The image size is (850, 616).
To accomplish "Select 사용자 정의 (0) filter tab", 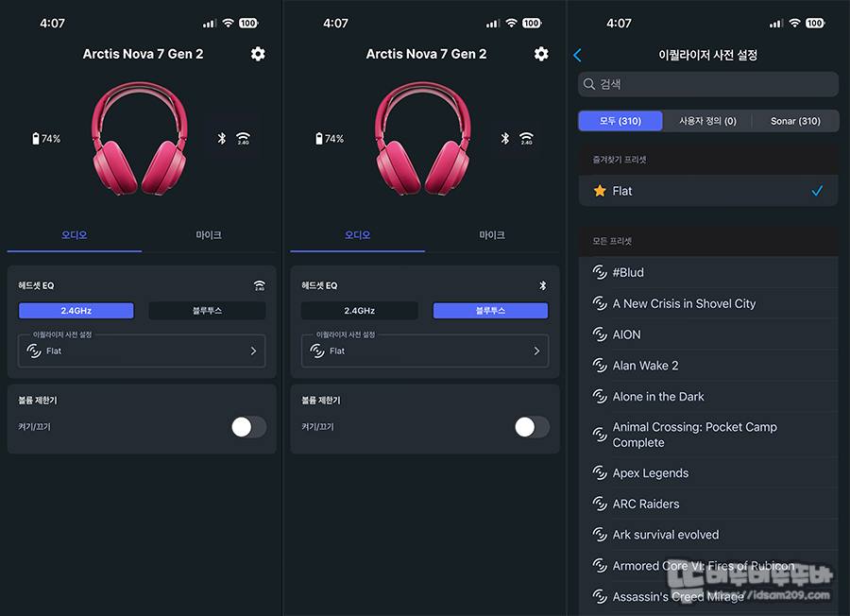I will click(x=708, y=121).
